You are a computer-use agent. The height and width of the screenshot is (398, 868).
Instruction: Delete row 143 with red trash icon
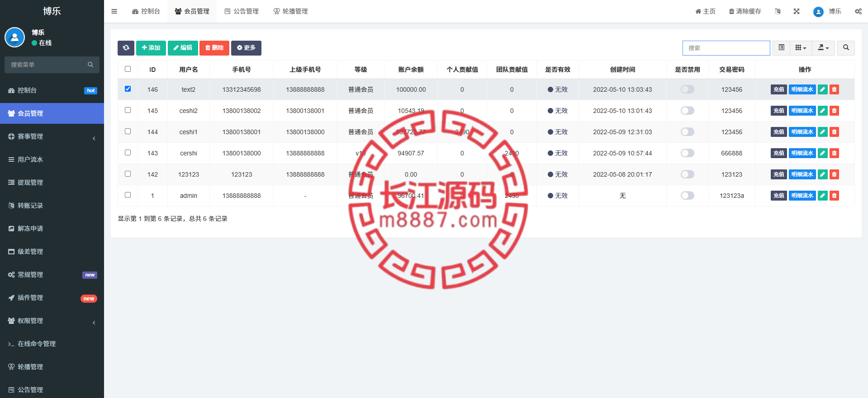point(835,153)
